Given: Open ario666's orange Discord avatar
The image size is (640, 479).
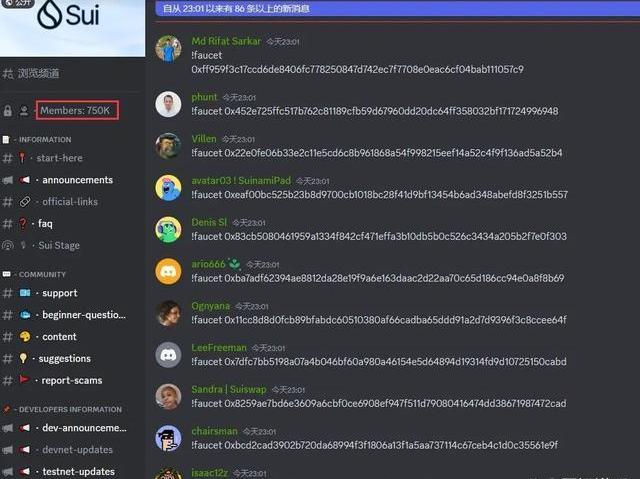Looking at the screenshot, I should pyautogui.click(x=168, y=271).
